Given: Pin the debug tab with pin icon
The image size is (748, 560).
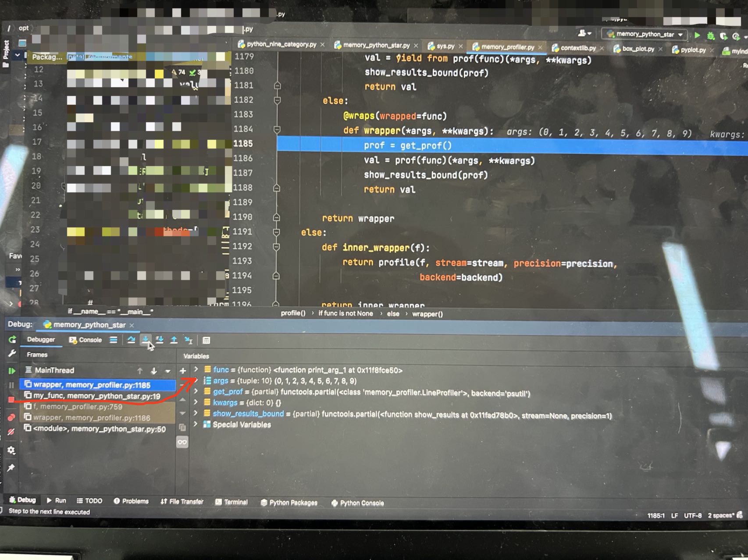Looking at the screenshot, I should pos(11,468).
